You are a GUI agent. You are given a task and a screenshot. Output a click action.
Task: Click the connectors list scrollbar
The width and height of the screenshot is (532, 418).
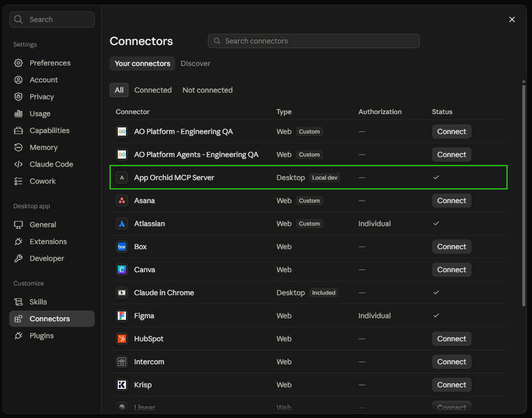coord(523,195)
